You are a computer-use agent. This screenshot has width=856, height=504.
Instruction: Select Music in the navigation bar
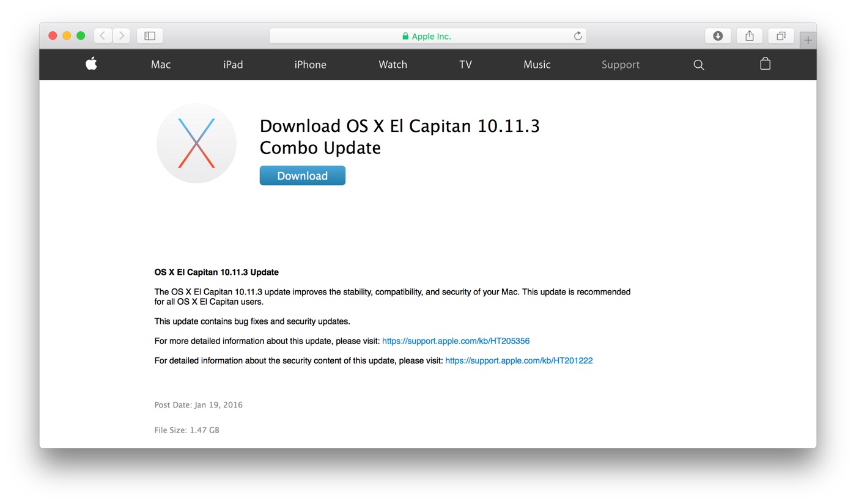(537, 65)
